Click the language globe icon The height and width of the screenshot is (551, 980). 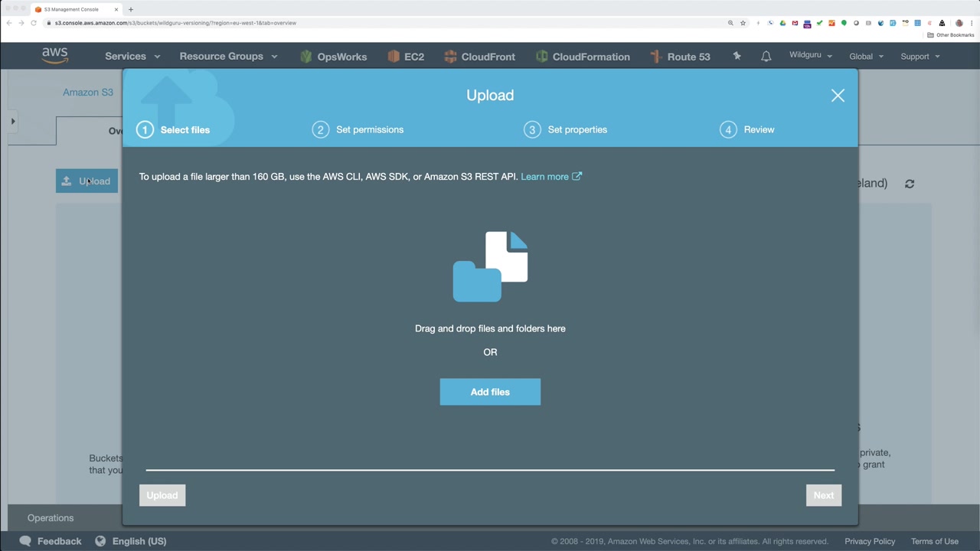tap(100, 541)
